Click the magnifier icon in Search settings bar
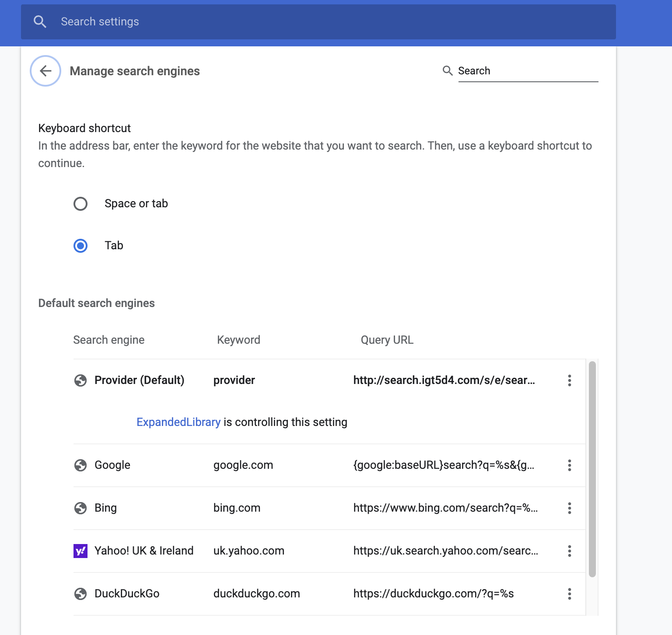This screenshot has height=635, width=672. (x=40, y=21)
